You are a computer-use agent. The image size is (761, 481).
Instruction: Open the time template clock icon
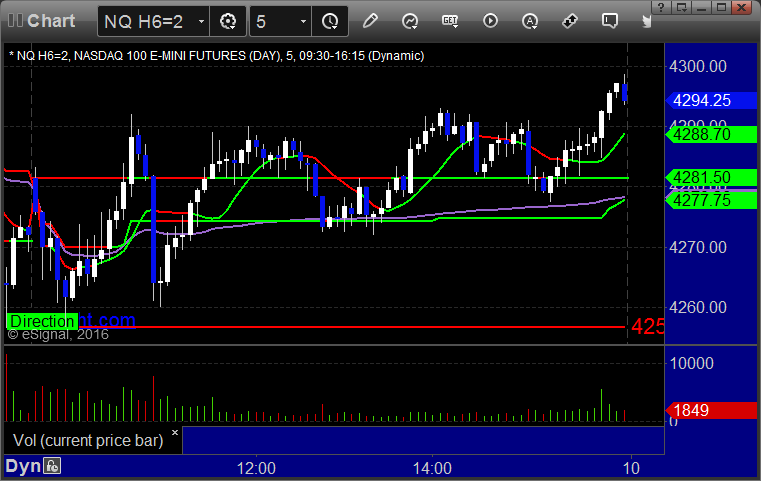coord(330,21)
